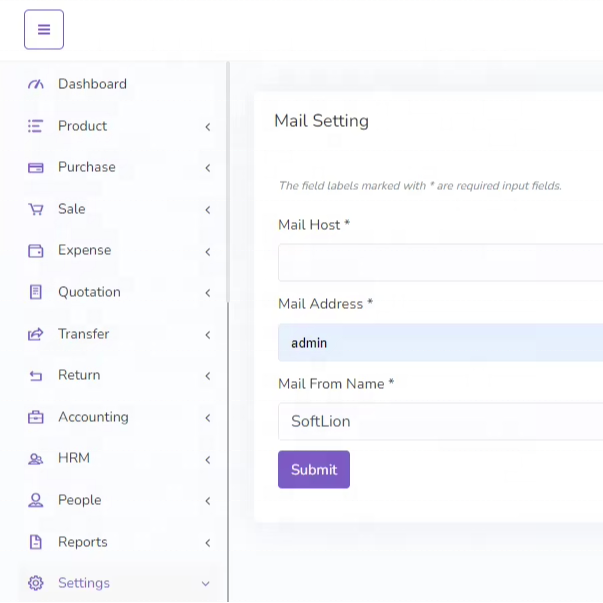Screen dimensions: 603x603
Task: Expand the Sale submenu chevron
Action: tap(207, 210)
